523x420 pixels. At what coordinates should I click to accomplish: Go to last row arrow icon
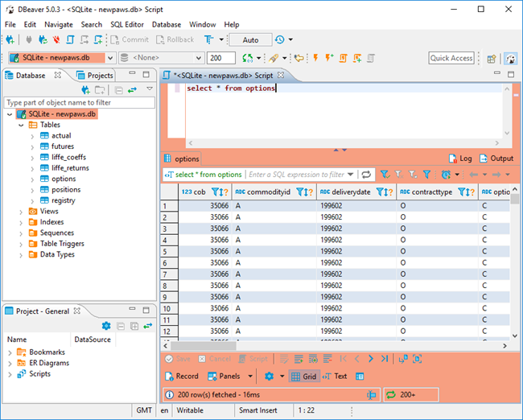385,359
